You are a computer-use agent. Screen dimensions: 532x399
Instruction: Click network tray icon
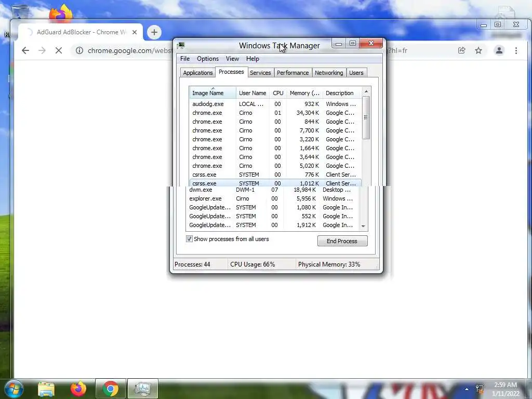tap(480, 389)
